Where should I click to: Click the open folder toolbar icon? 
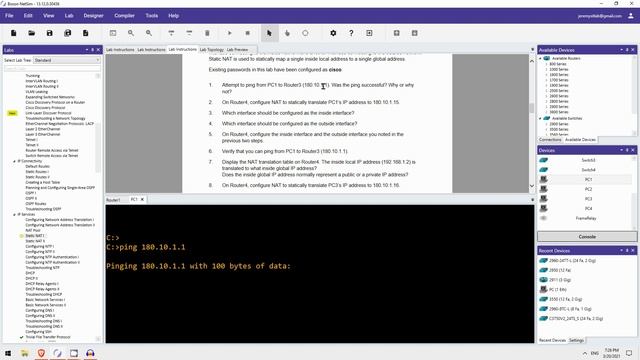click(31, 33)
